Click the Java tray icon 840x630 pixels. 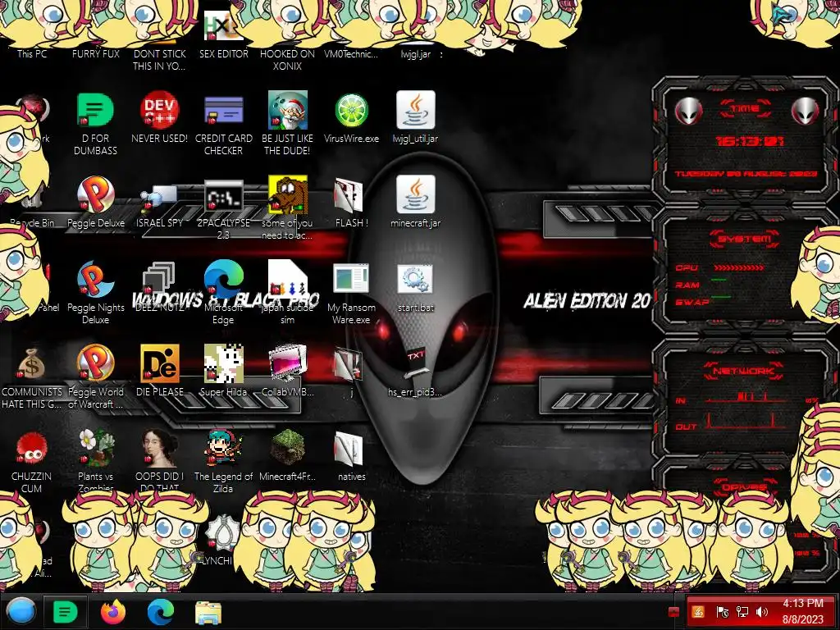pyautogui.click(x=698, y=612)
